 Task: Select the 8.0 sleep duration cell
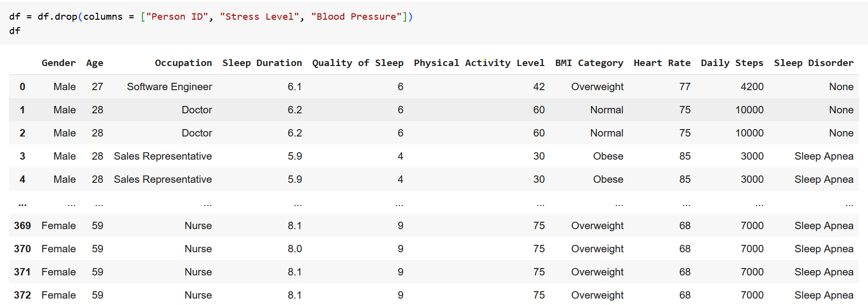point(295,249)
